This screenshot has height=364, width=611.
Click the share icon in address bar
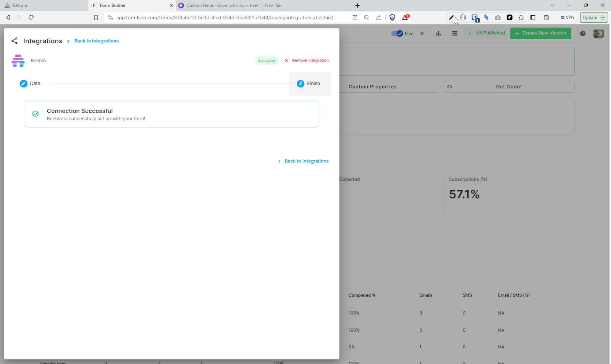378,18
